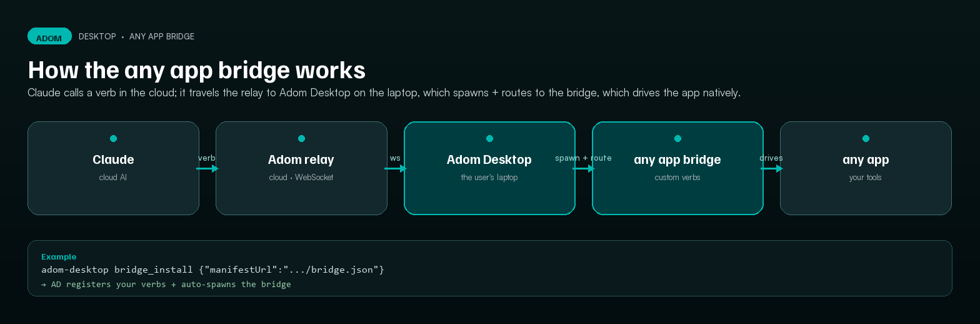Click the 'cloud • WebSocket' caption
Screen dimensions: 980x324
(301, 178)
